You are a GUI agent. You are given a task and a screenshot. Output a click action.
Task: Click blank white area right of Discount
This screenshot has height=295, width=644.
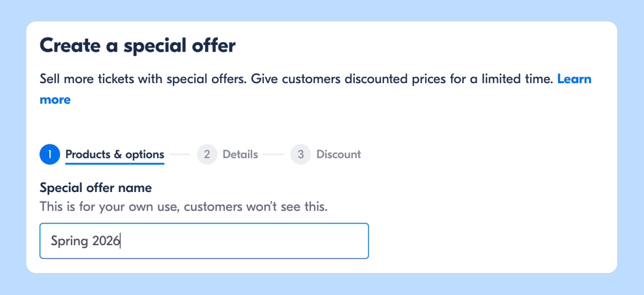coord(483,154)
